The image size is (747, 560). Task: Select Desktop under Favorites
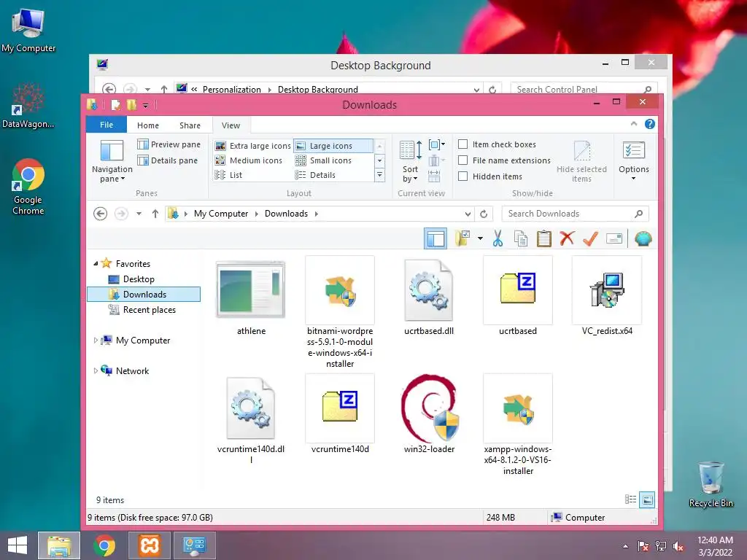click(139, 279)
